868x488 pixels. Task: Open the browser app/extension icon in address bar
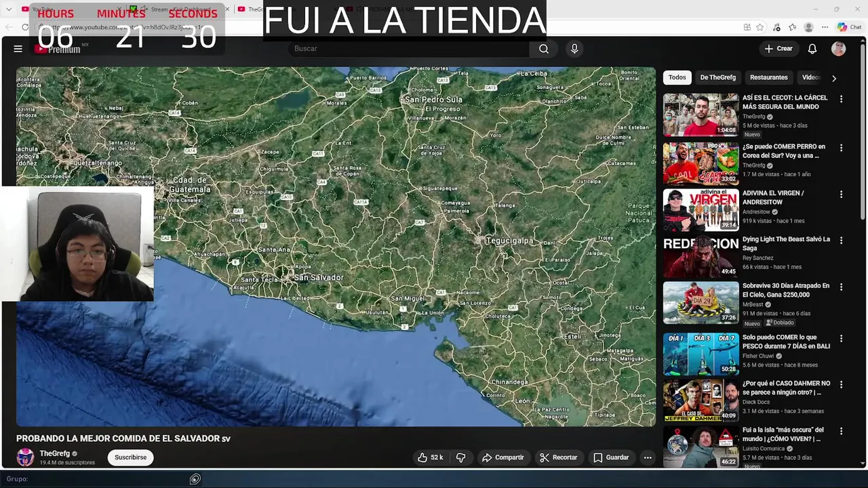coord(747,27)
